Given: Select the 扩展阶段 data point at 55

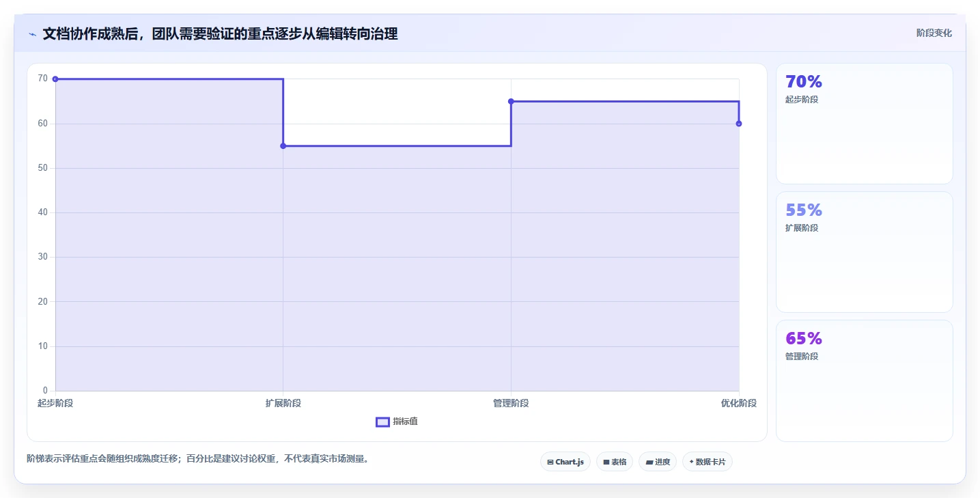Looking at the screenshot, I should (x=283, y=146).
